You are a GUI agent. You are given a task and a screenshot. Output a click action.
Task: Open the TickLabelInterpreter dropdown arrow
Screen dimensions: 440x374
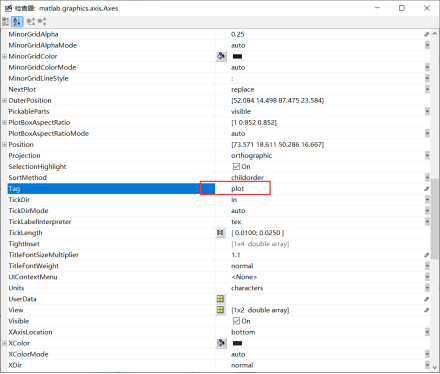(x=427, y=222)
